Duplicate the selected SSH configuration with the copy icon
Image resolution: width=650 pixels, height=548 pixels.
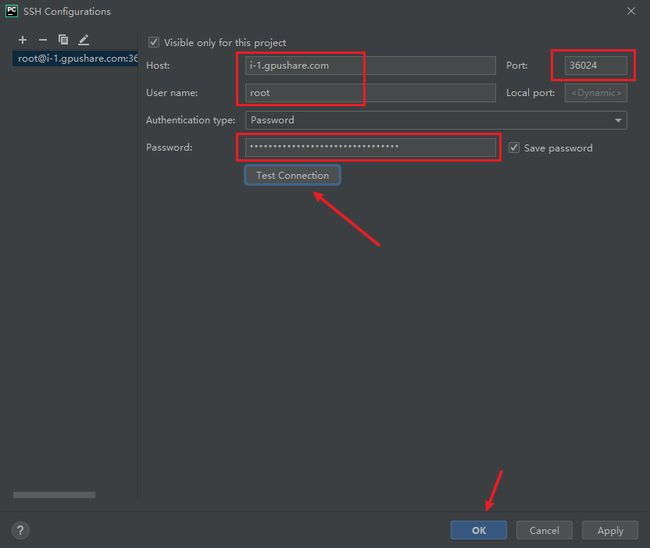[63, 40]
